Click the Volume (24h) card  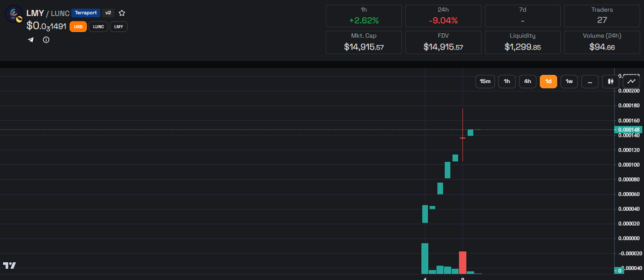[602, 42]
